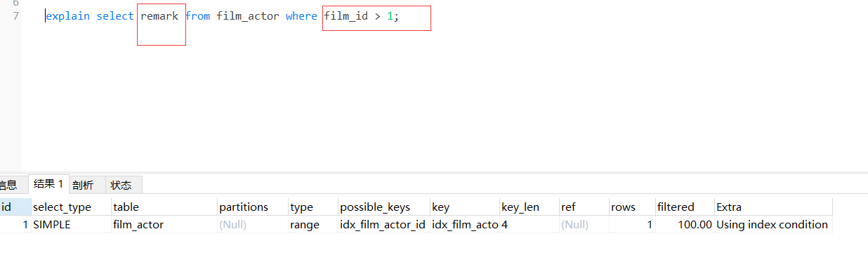Open the 状态 tab
Image resolution: width=868 pixels, height=274 pixels.
(x=121, y=185)
